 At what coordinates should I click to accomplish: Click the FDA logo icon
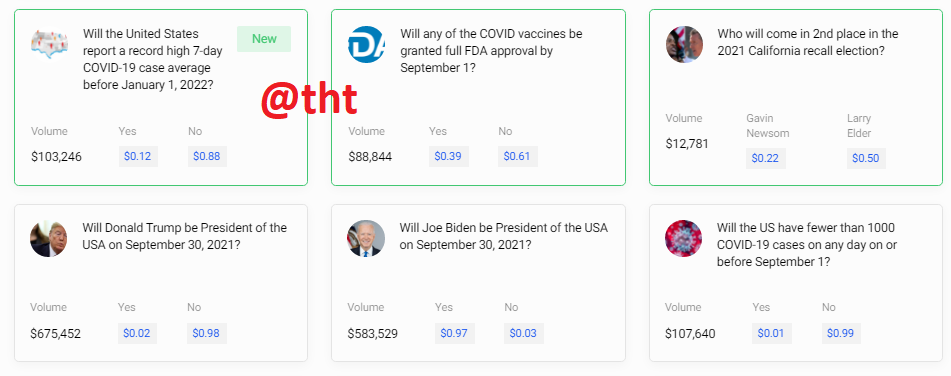pos(366,44)
